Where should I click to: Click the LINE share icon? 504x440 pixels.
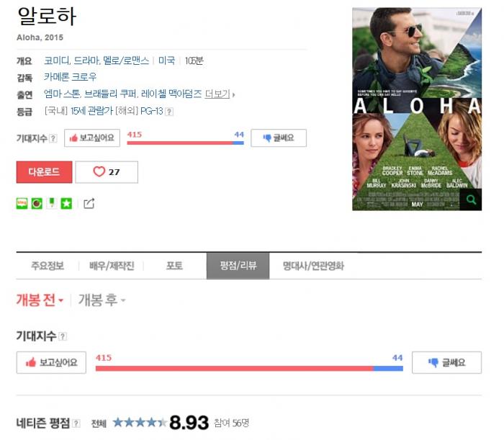click(x=22, y=204)
